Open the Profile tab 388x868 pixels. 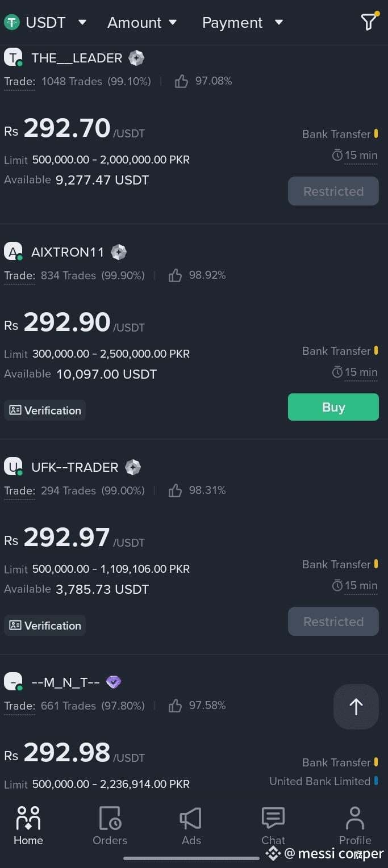point(355,826)
